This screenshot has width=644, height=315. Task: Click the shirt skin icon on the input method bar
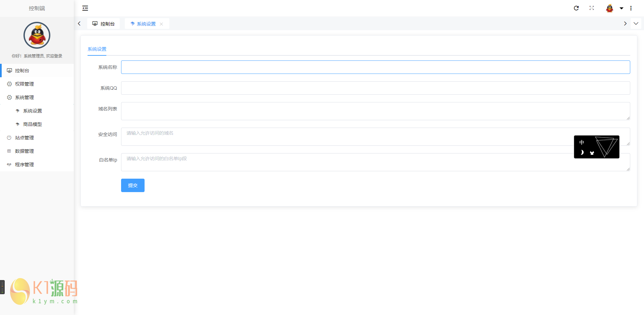(x=592, y=153)
